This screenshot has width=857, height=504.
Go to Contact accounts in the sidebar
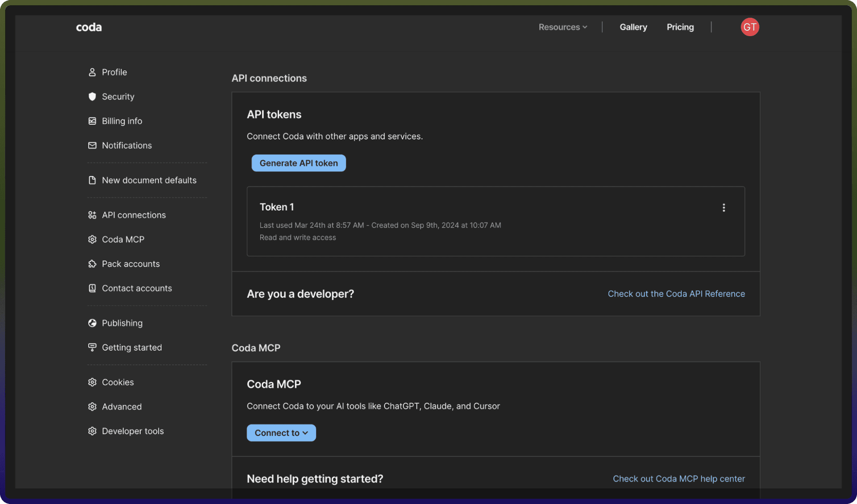click(x=137, y=288)
